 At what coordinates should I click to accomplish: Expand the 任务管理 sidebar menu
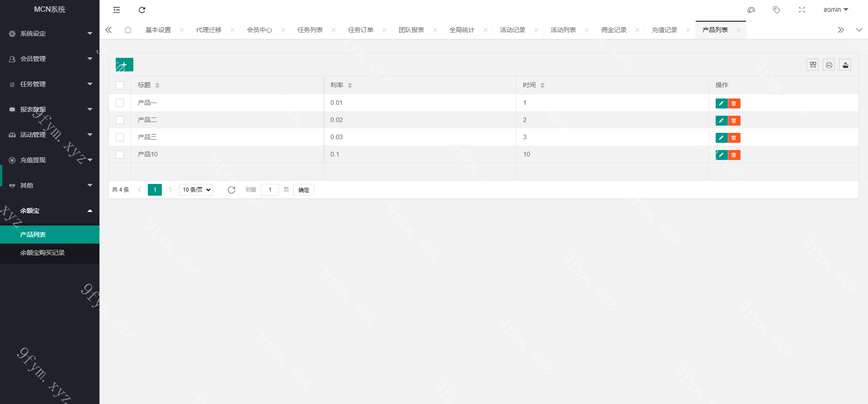point(50,84)
